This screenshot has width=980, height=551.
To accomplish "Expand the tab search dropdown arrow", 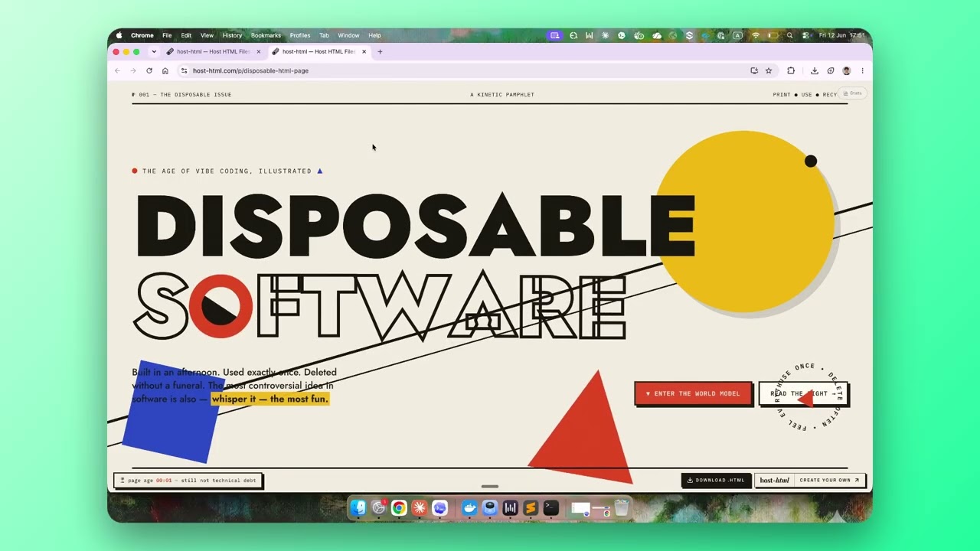I will pos(154,51).
